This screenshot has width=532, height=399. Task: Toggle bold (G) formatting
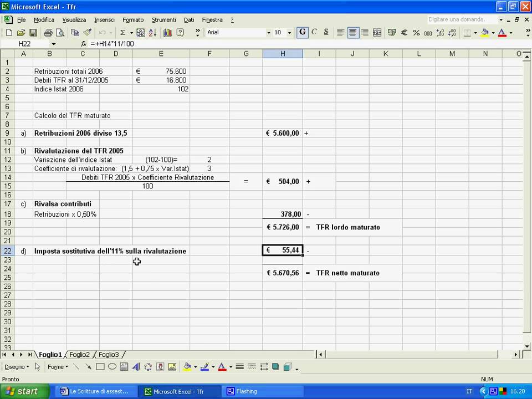303,33
